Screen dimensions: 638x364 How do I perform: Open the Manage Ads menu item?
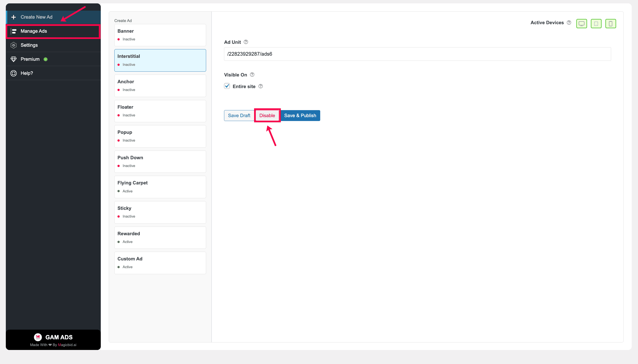point(53,31)
